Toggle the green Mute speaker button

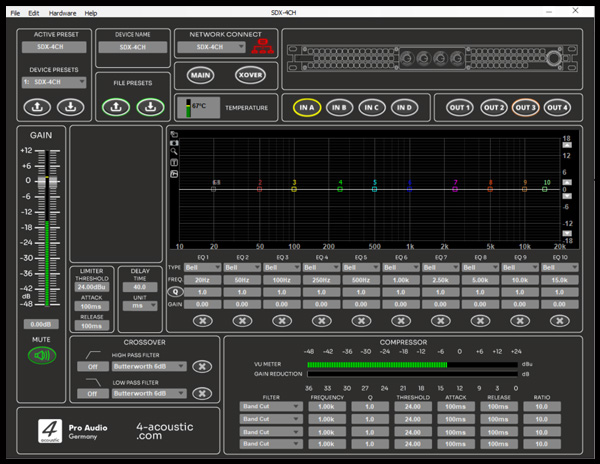[41, 355]
